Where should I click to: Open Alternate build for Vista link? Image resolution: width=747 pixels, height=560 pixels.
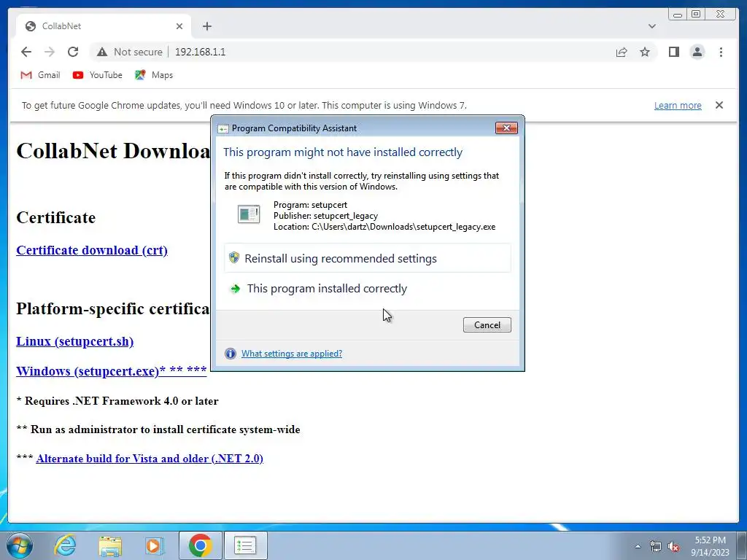150,458
